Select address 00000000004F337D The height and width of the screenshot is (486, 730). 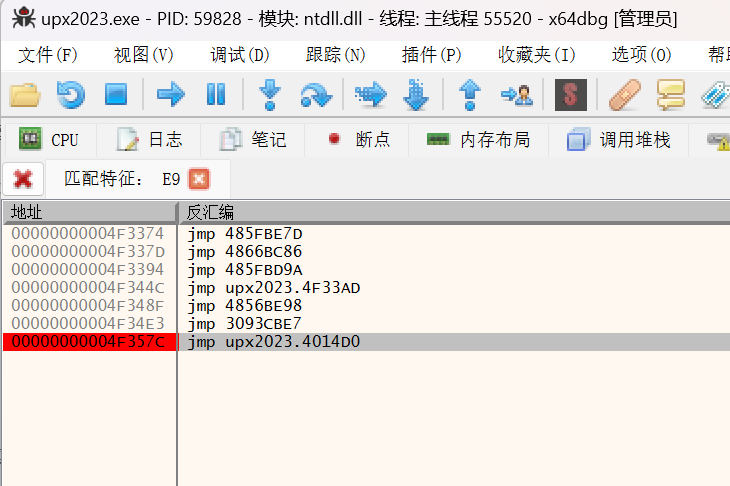88,251
